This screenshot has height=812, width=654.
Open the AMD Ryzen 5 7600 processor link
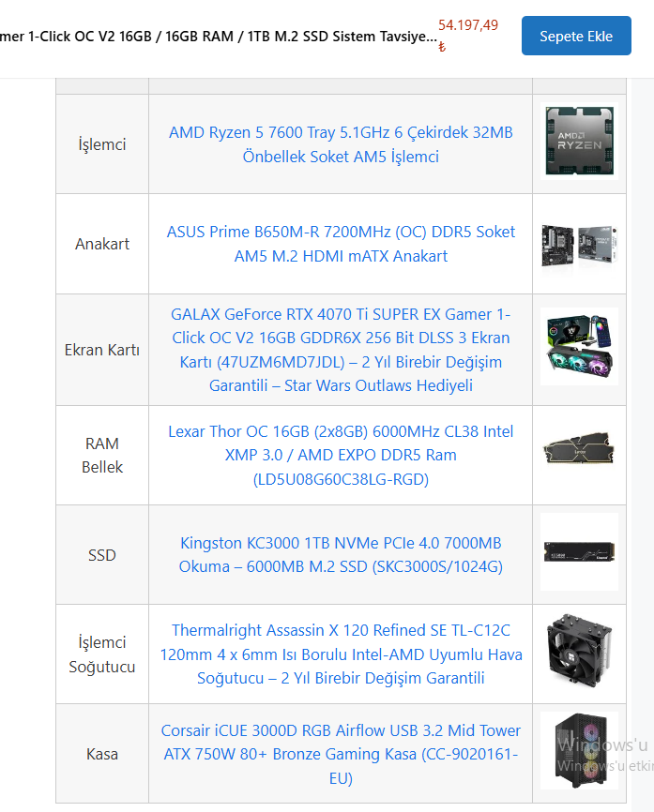tap(341, 144)
